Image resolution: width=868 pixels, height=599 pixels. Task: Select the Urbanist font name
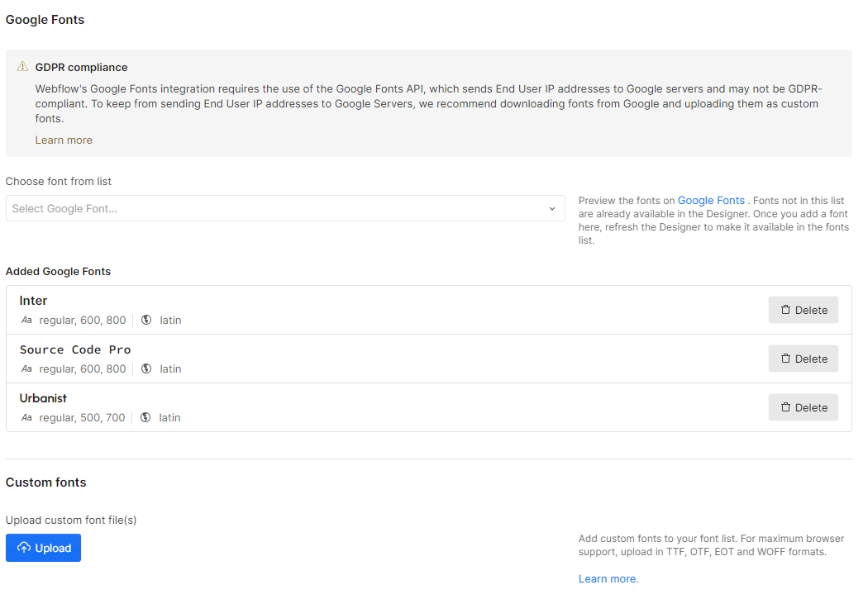pyautogui.click(x=43, y=398)
